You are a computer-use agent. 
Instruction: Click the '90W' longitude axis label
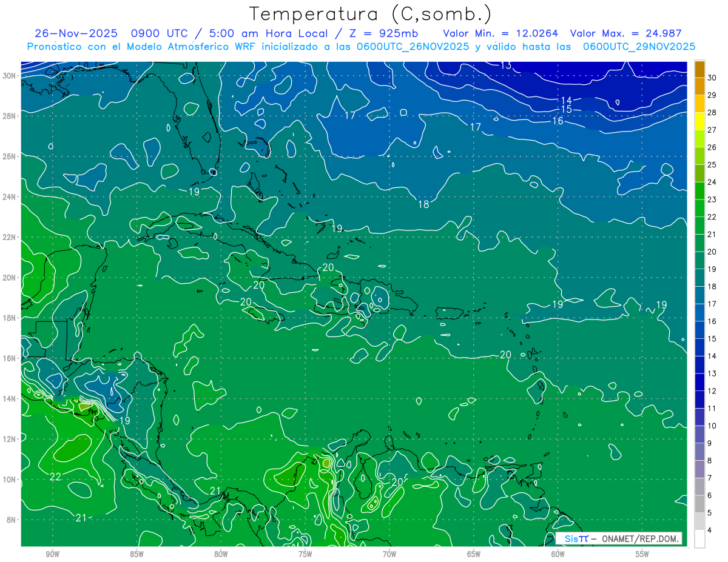click(x=52, y=555)
